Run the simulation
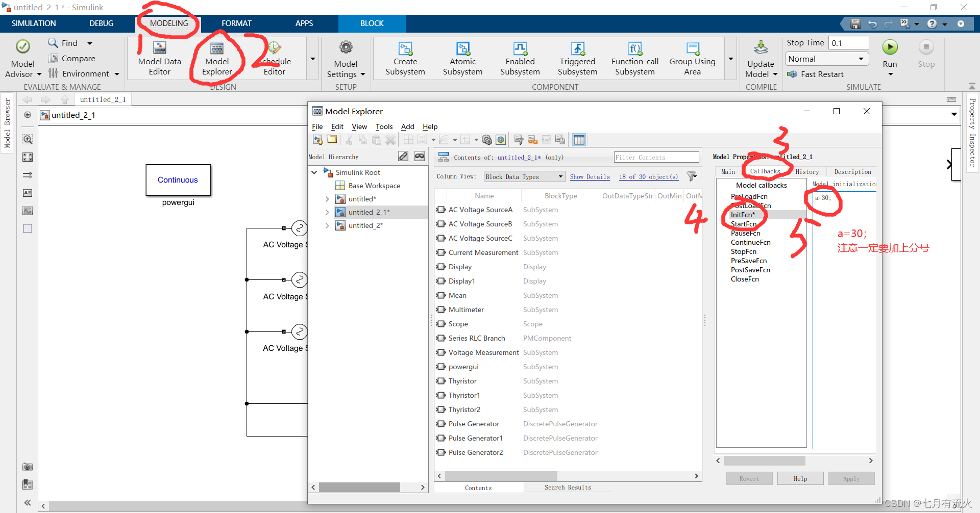 [890, 47]
